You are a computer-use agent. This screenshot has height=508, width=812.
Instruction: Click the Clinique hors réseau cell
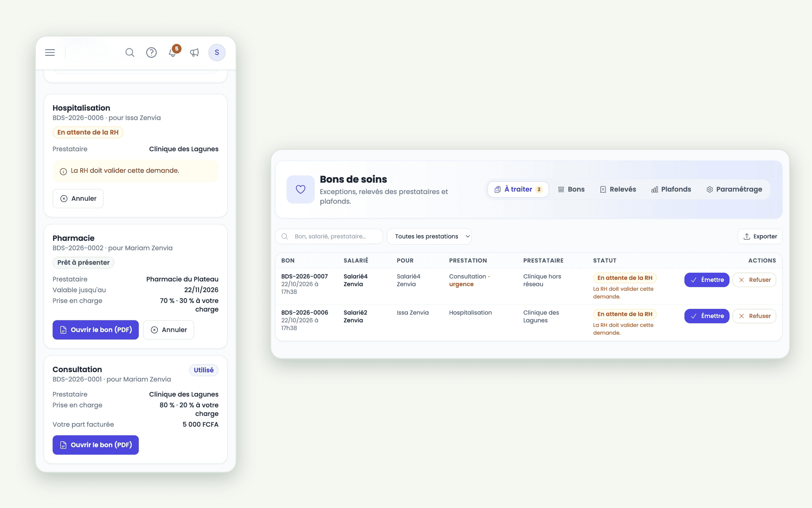(x=542, y=280)
